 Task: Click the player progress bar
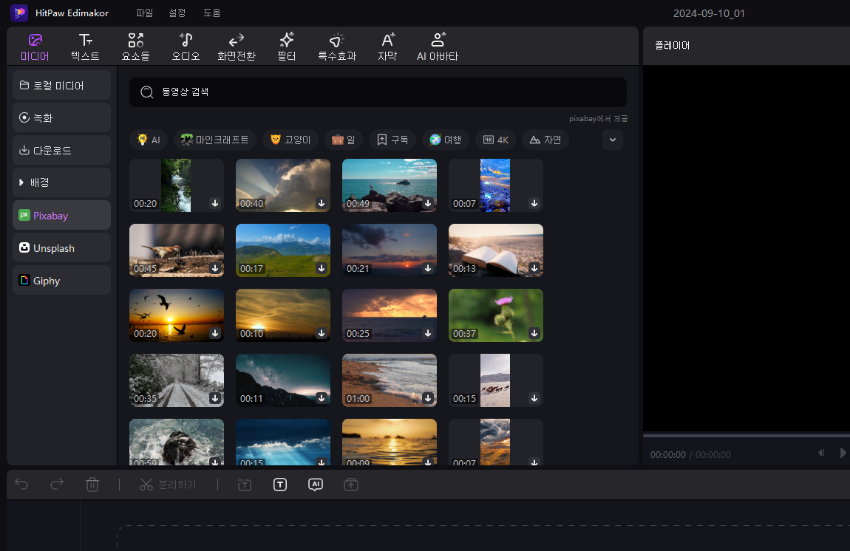point(745,435)
